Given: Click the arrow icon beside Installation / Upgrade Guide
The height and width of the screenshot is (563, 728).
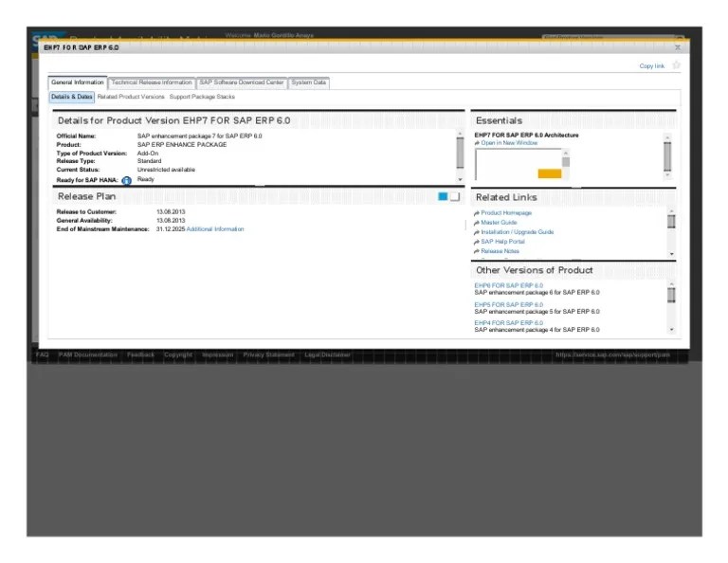Looking at the screenshot, I should [x=477, y=232].
